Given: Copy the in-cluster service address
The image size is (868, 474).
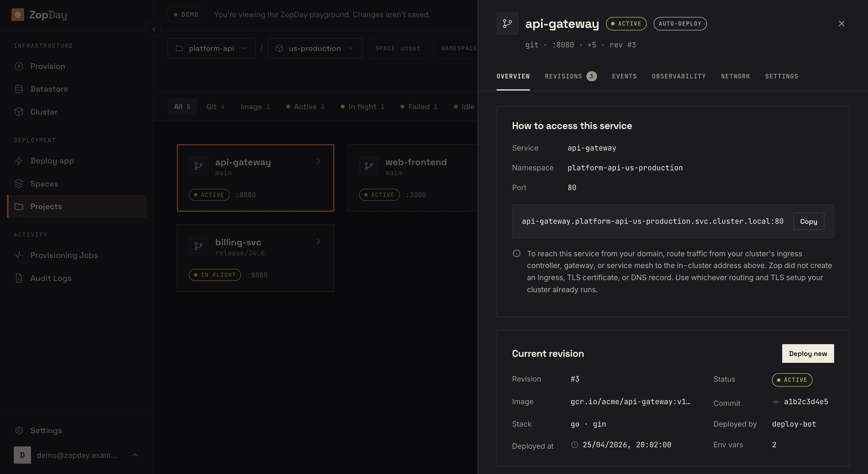Looking at the screenshot, I should point(809,221).
